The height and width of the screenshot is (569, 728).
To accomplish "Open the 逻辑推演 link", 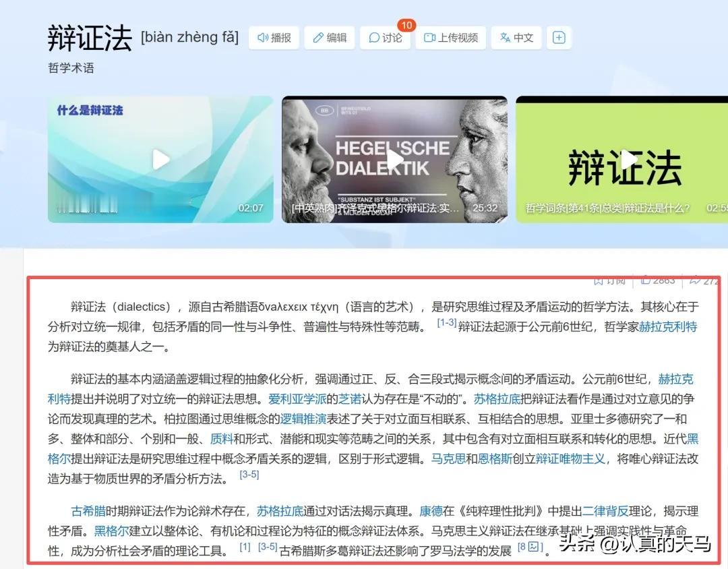I will coord(303,419).
